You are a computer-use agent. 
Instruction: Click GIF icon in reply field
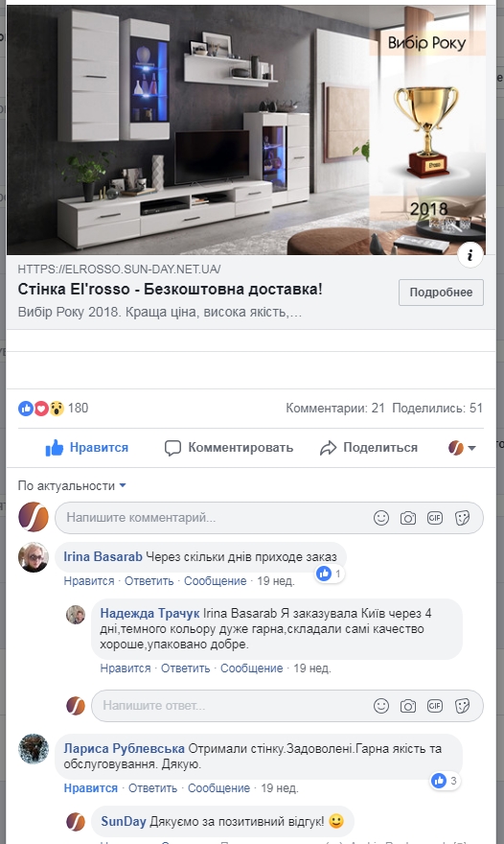click(435, 706)
